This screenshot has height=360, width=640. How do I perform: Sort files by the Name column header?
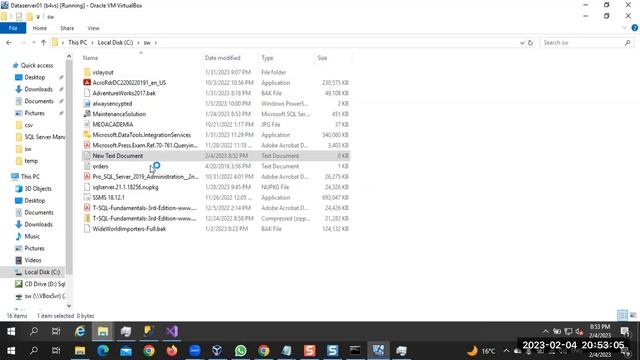click(90, 58)
